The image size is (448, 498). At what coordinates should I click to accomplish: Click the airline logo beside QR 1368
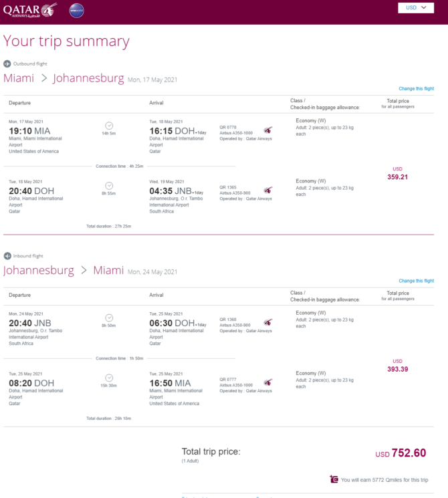click(268, 322)
